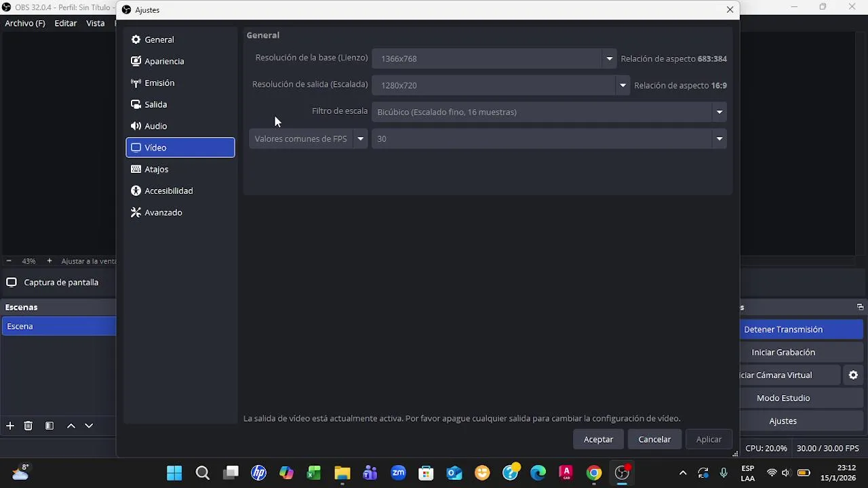Open Microsoft Edge from taskbar
This screenshot has width=868, height=488.
pyautogui.click(x=538, y=473)
